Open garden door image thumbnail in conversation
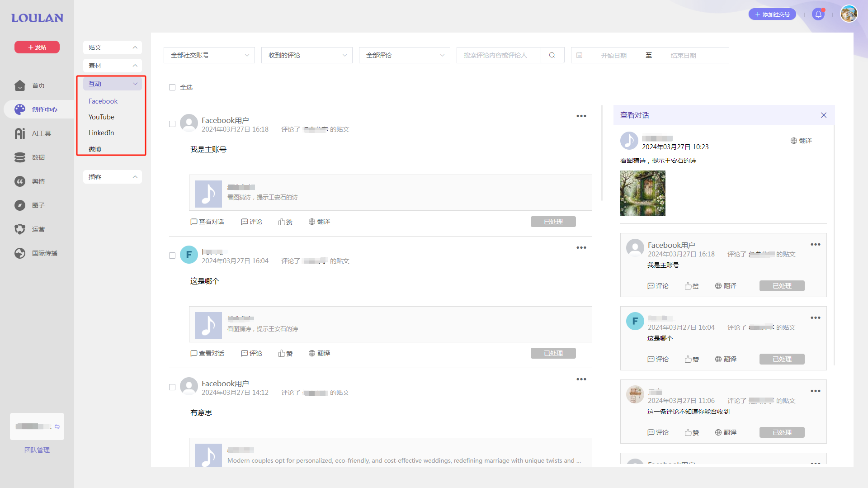 click(643, 193)
